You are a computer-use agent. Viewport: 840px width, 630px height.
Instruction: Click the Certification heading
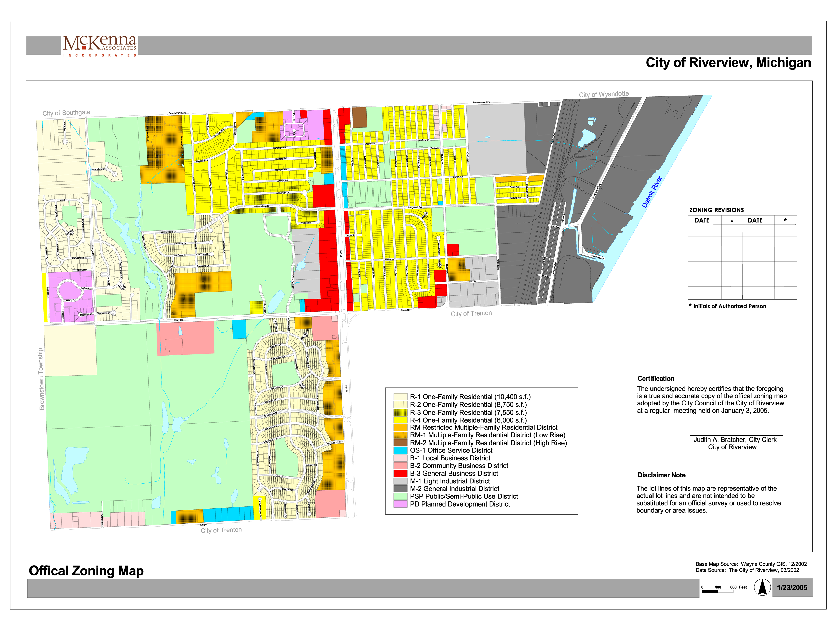click(x=656, y=379)
